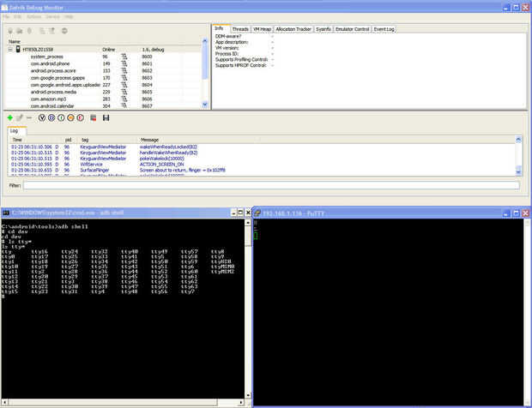Click the PuTTY terminal green cursor
The width and height of the screenshot is (532, 408).
point(256,236)
